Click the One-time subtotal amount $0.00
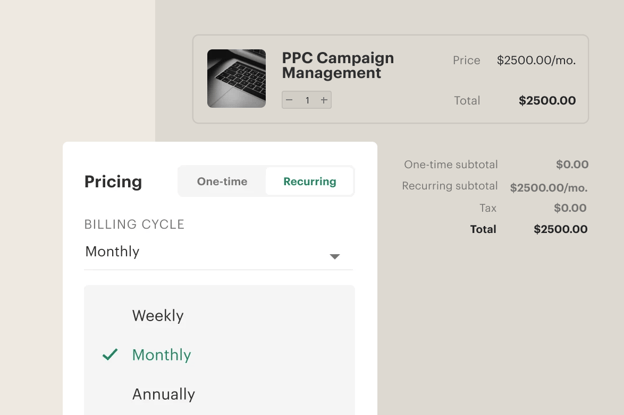Screen dimensions: 624x415 pos(572,165)
